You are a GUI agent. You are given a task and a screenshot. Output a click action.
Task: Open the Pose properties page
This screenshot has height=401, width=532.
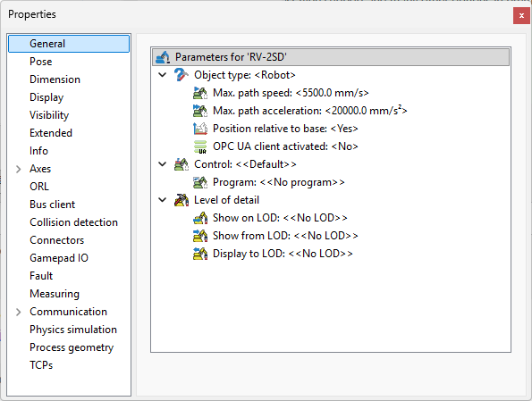(x=41, y=62)
